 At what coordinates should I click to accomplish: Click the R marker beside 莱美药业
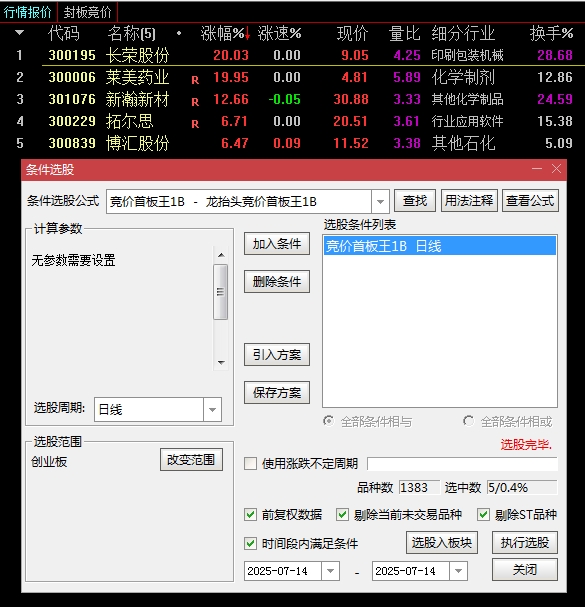point(195,80)
